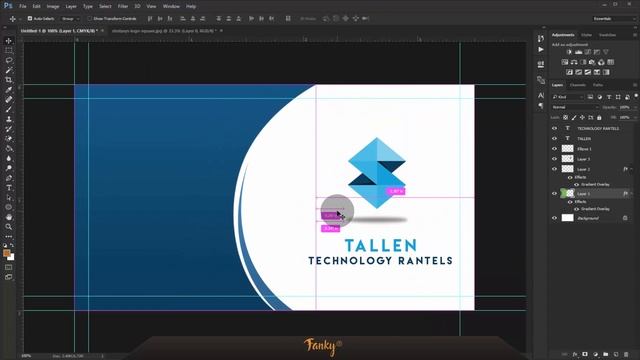Toggle Auto-Select checkbox
640x360 pixels.
click(30, 18)
